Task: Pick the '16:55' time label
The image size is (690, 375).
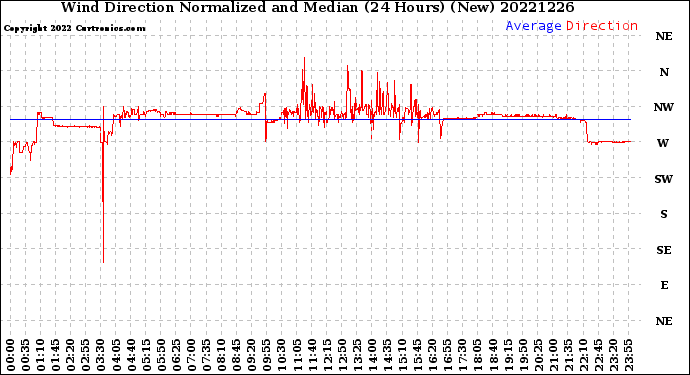Action: tap(448, 355)
